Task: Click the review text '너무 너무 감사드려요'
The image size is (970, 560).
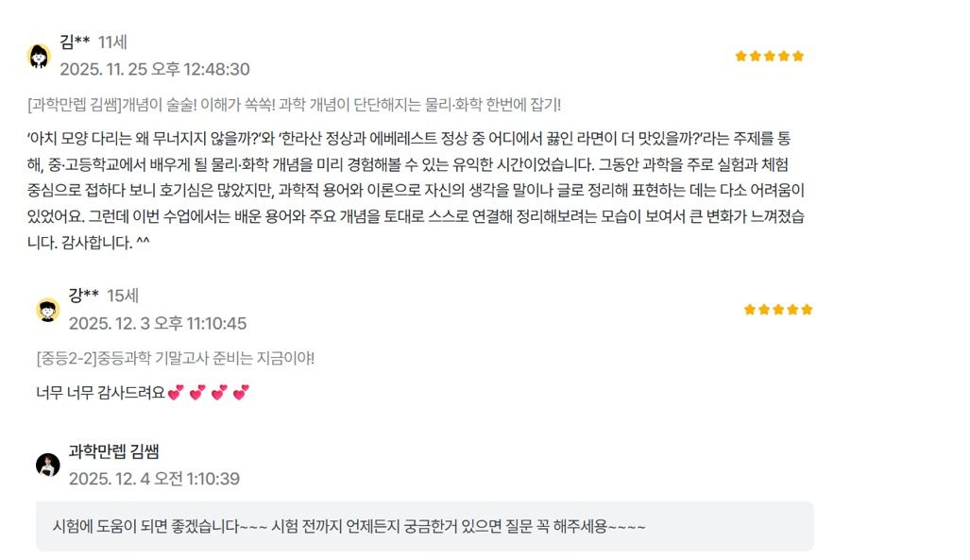Action: 99,392
